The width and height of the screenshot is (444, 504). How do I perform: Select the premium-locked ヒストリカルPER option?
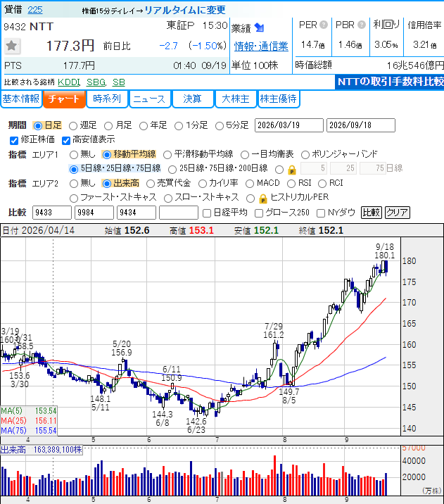click(x=250, y=199)
